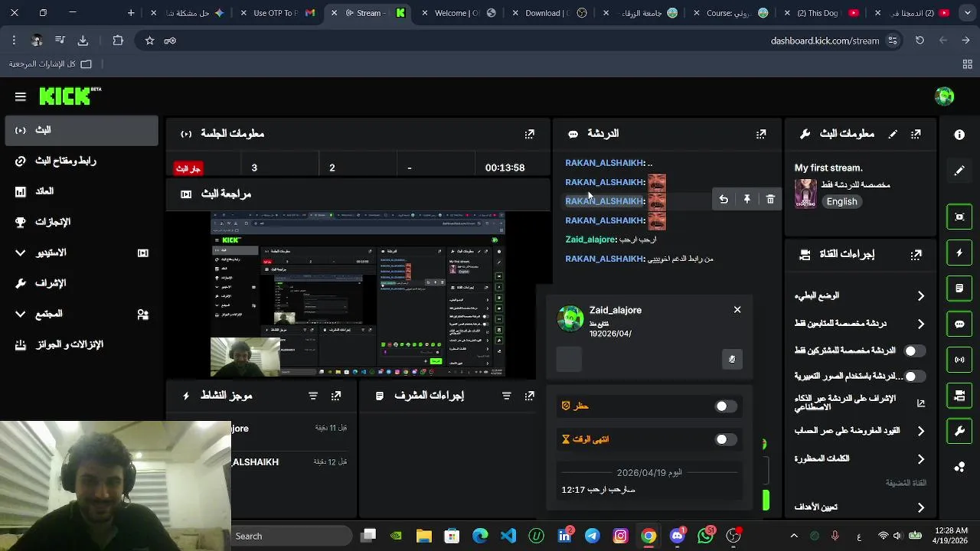
Task: Toggle the channel actions camera-list icon in the right sidebar
Action: (959, 396)
